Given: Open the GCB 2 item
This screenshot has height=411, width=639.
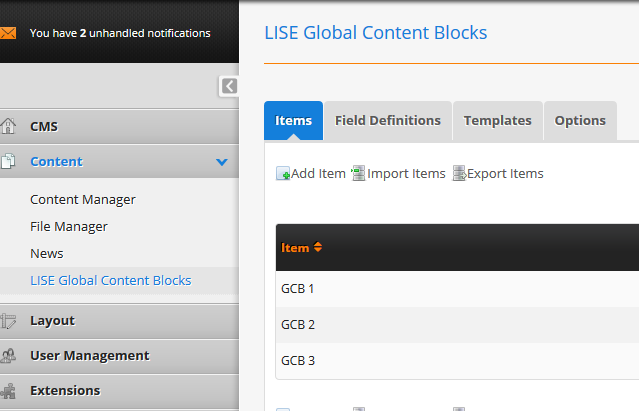Looking at the screenshot, I should click(298, 324).
